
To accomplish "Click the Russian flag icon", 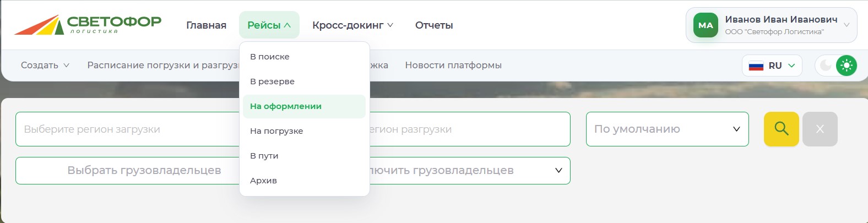I will point(756,66).
